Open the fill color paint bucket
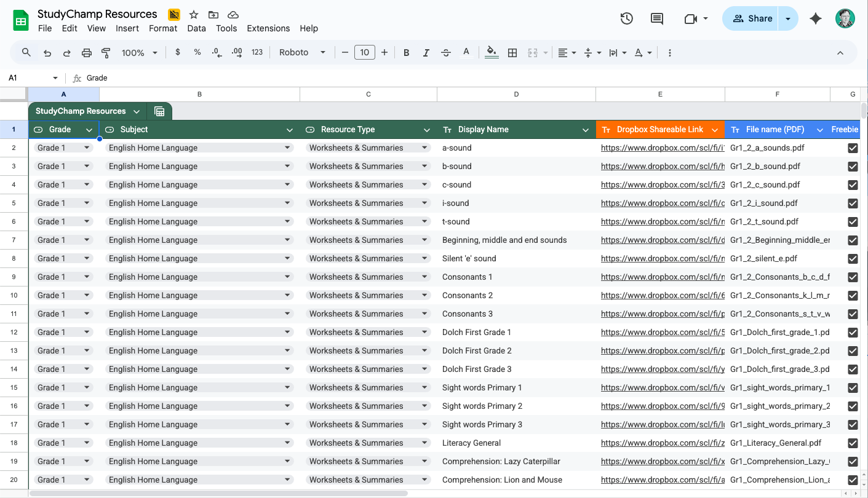The image size is (868, 498). (x=491, y=53)
